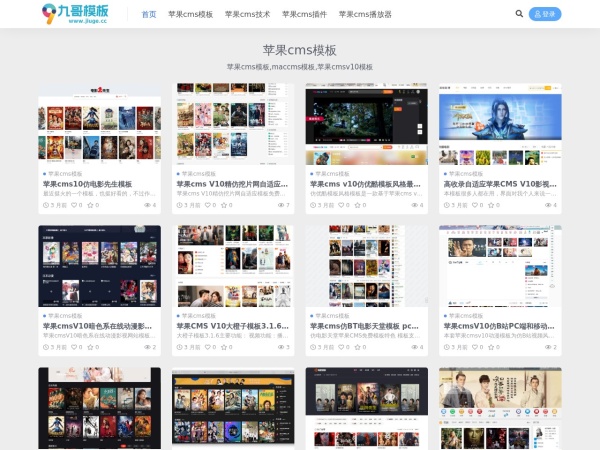Click the 九哥模板 site logo
Viewport: 600px width, 450px height.
[x=76, y=14]
